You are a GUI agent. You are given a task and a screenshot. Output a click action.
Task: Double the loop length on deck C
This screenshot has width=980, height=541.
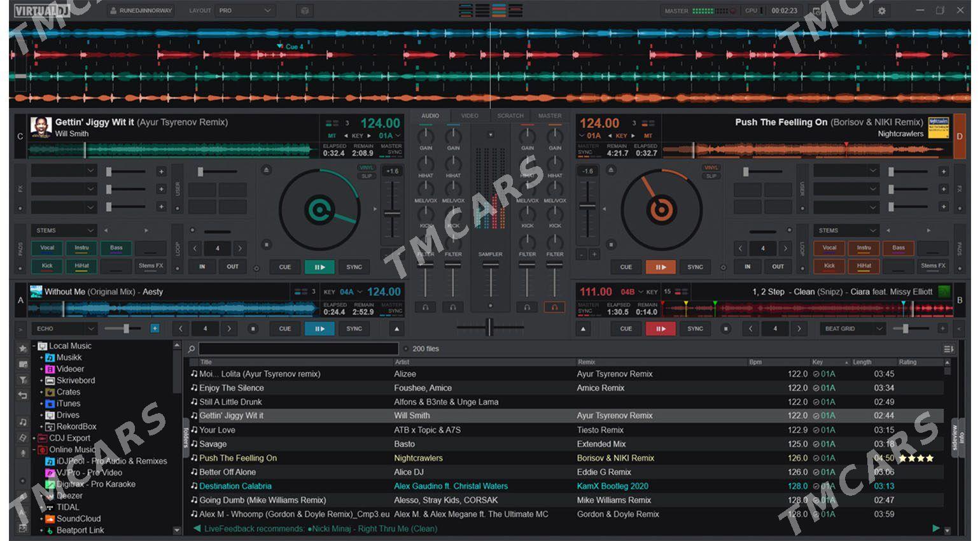click(240, 248)
